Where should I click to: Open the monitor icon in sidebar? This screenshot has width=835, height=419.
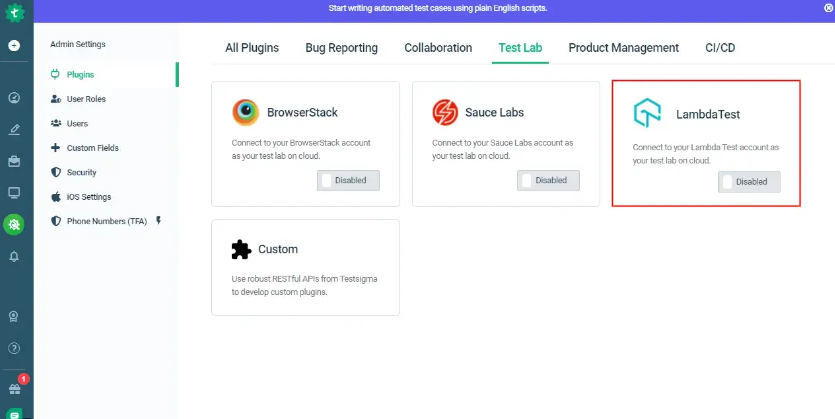[14, 193]
